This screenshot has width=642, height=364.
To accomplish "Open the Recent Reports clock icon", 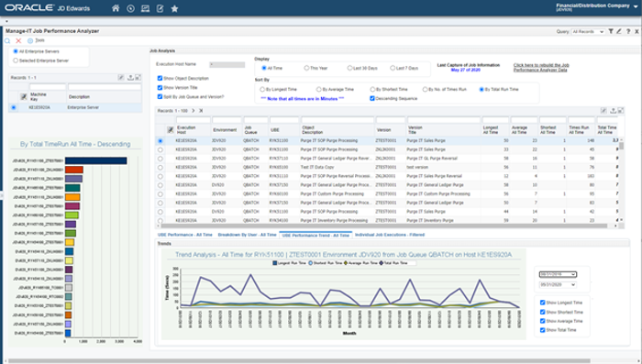I will (130, 8).
